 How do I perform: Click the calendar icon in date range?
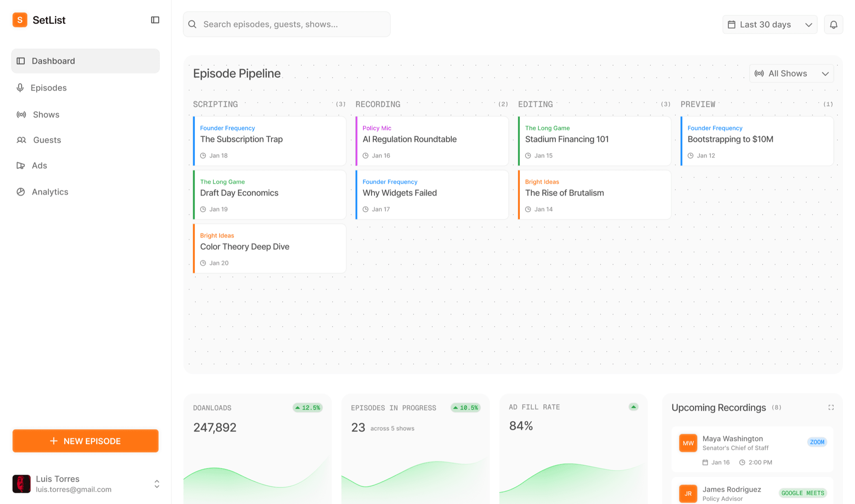point(731,24)
